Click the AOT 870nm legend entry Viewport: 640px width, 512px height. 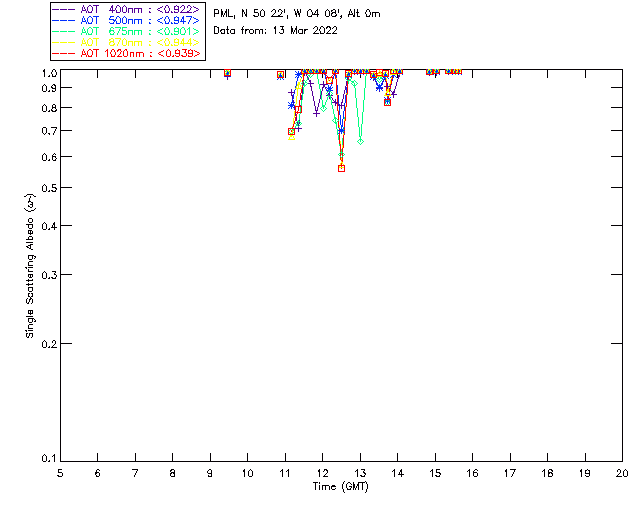(x=126, y=42)
